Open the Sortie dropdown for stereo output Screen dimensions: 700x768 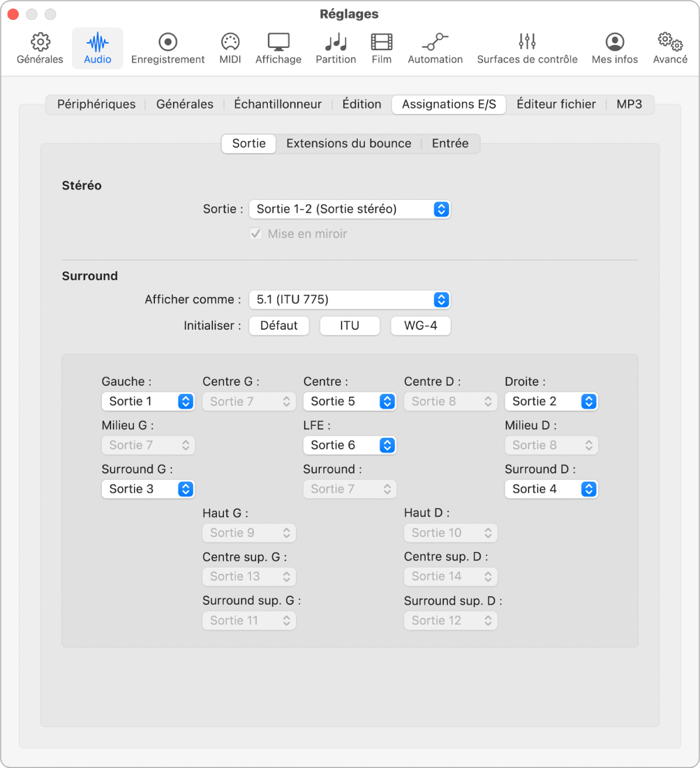(x=350, y=209)
